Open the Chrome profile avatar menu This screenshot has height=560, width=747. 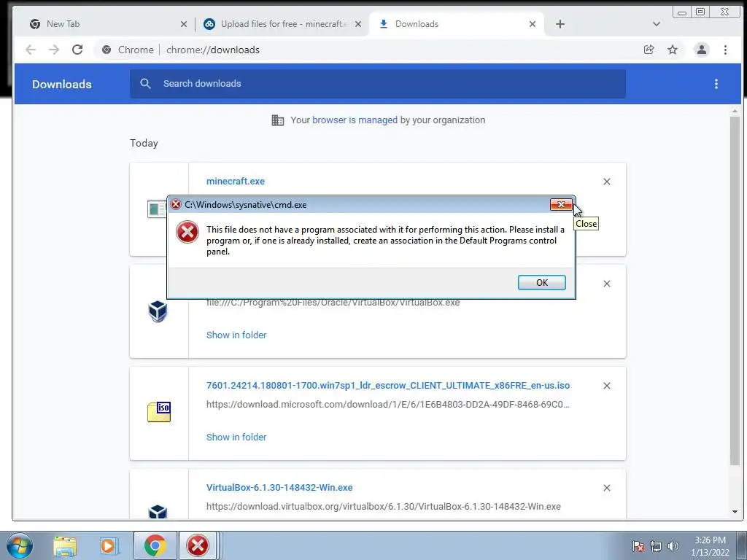point(701,50)
